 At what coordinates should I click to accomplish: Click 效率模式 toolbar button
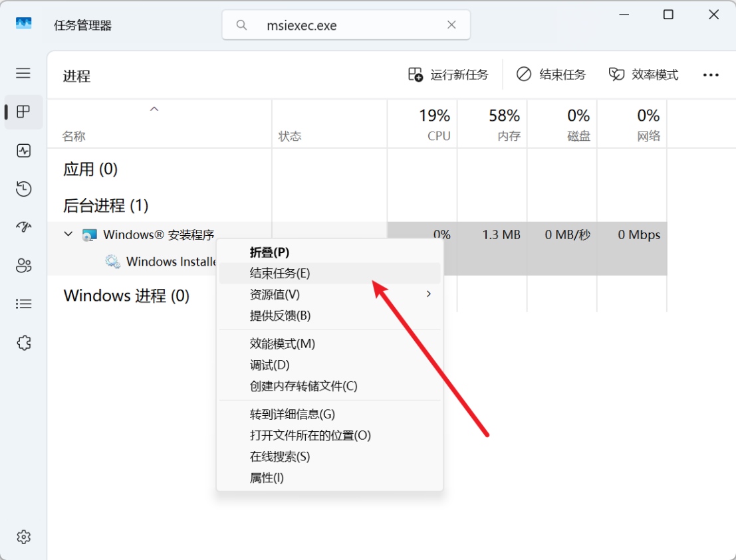click(x=644, y=74)
